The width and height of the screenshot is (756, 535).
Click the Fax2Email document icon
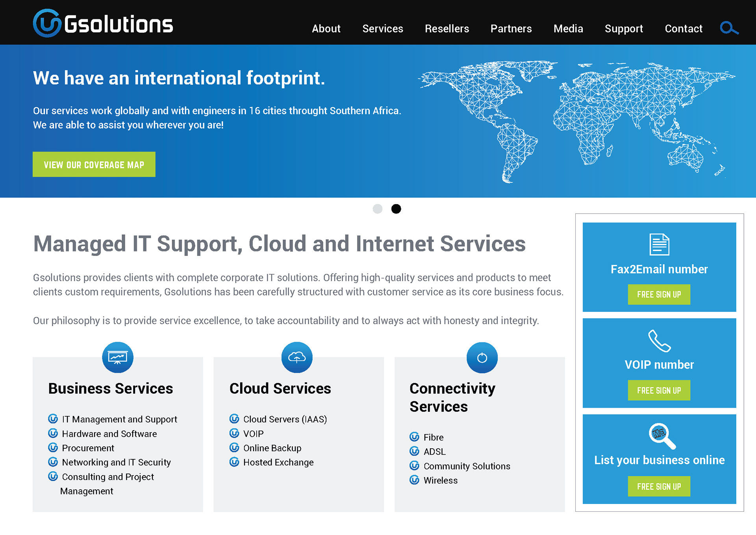pos(659,244)
